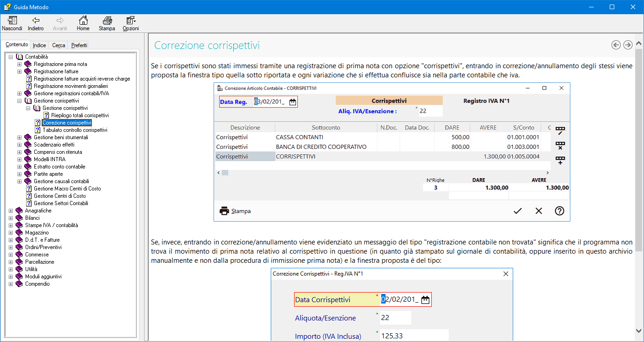Click the Aliq. IVA/Esenzione field showing 22

tap(430, 111)
